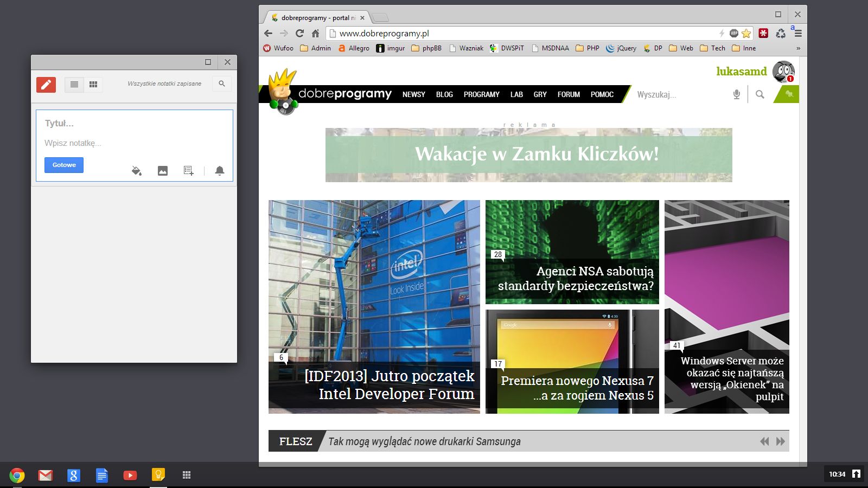Image resolution: width=868 pixels, height=488 pixels.
Task: Launch Google Keep from the shelf
Action: click(158, 475)
